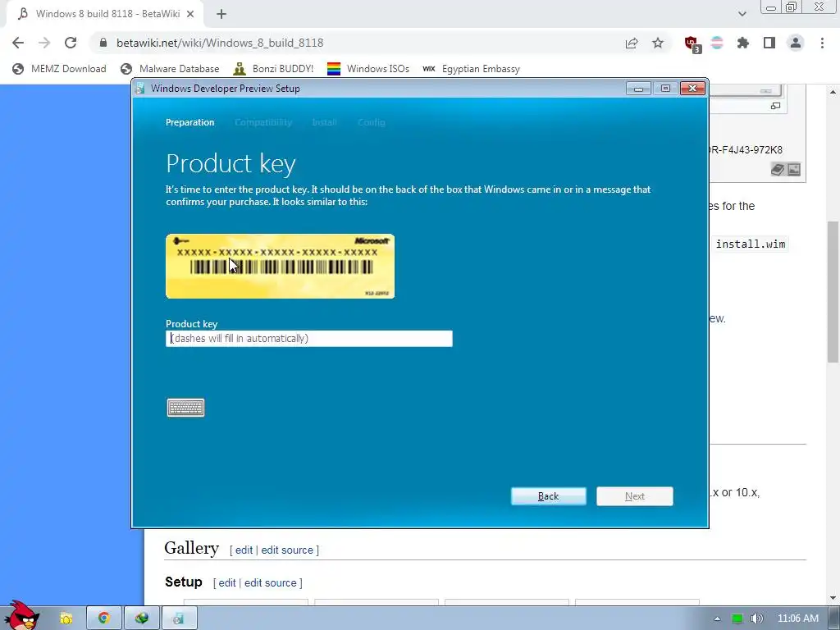Select the Config step tab
Viewport: 840px width, 630px height.
click(372, 122)
